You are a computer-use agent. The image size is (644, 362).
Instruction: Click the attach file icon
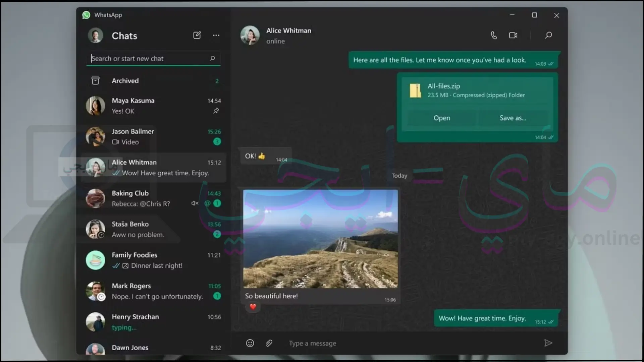click(x=269, y=343)
